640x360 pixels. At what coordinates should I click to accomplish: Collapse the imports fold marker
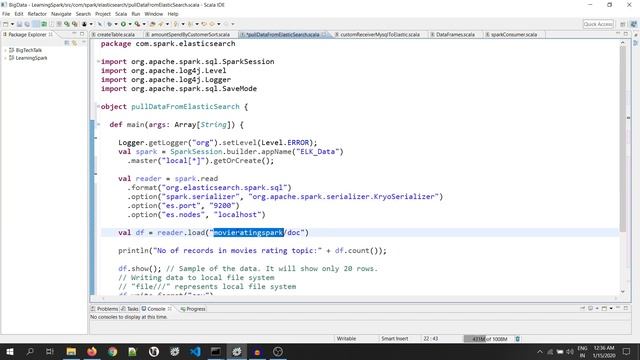(98, 62)
